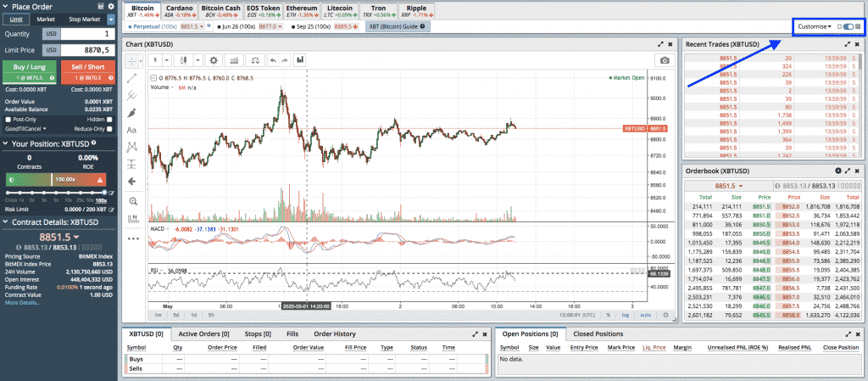Image resolution: width=868 pixels, height=381 pixels.
Task: Click the Sell / Short button
Action: tap(88, 72)
